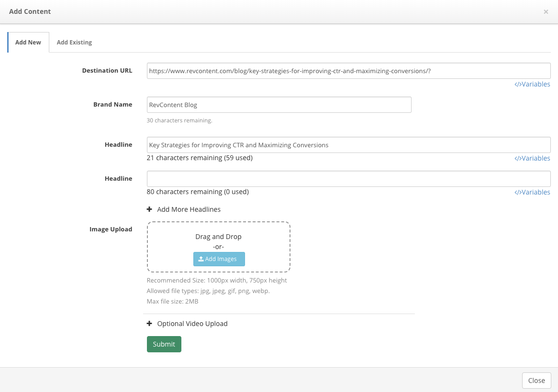Dismiss dialog using the top-right X icon
This screenshot has width=558, height=392.
(546, 12)
